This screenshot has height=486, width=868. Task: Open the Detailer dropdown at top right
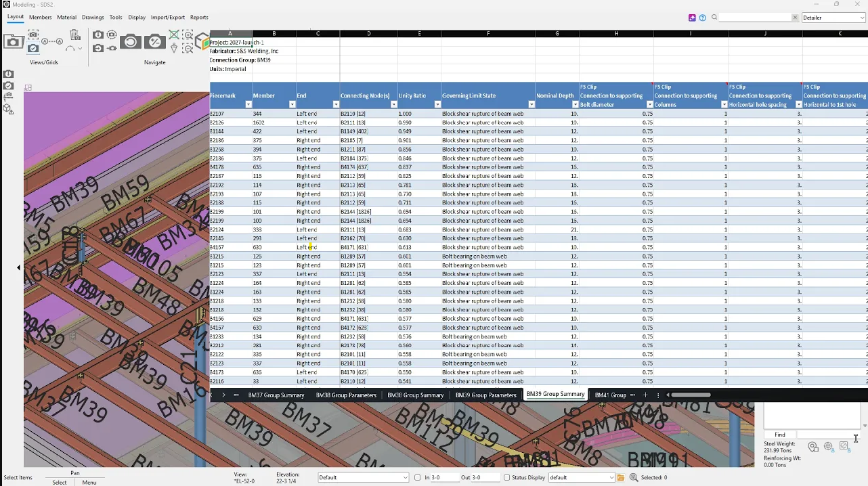[x=833, y=18]
